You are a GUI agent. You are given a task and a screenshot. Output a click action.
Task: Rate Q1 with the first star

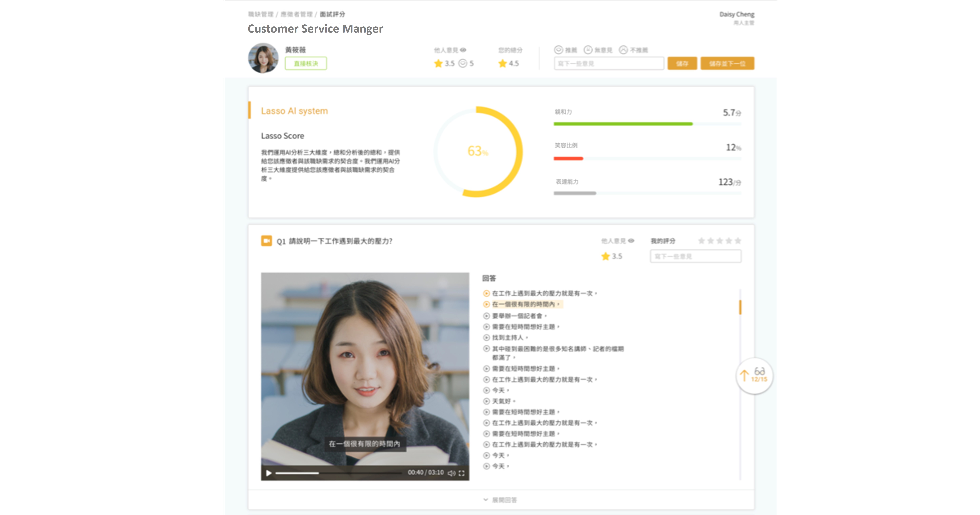(x=702, y=241)
